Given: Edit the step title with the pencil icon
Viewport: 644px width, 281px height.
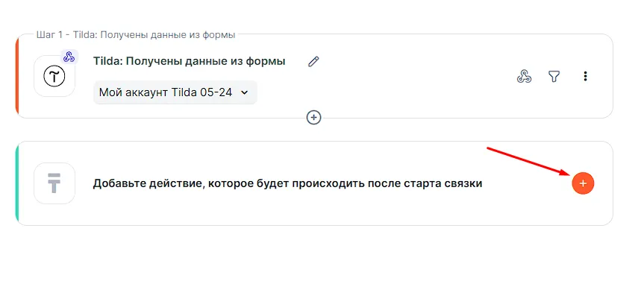Looking at the screenshot, I should click(x=313, y=62).
